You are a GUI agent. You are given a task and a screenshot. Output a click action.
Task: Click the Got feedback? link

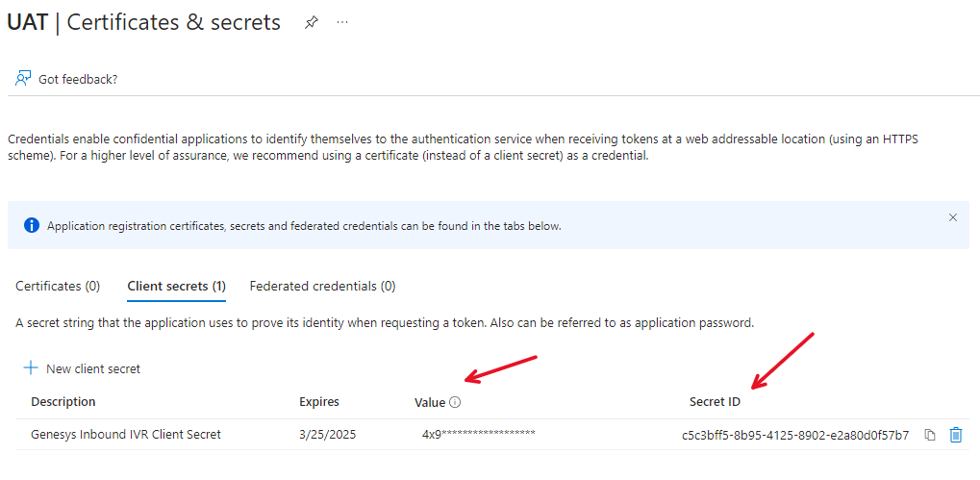(x=78, y=79)
